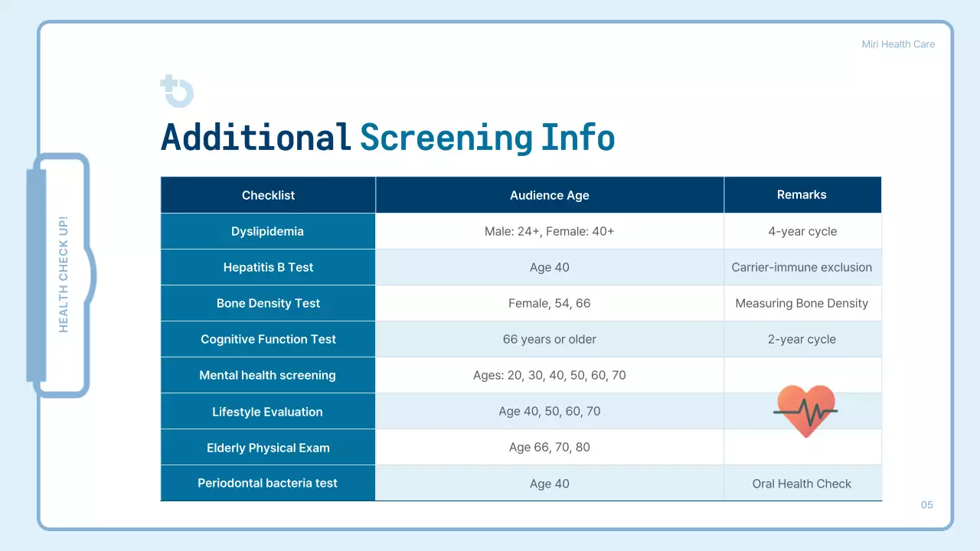Click the 'Mental health screening' cell

click(x=268, y=375)
